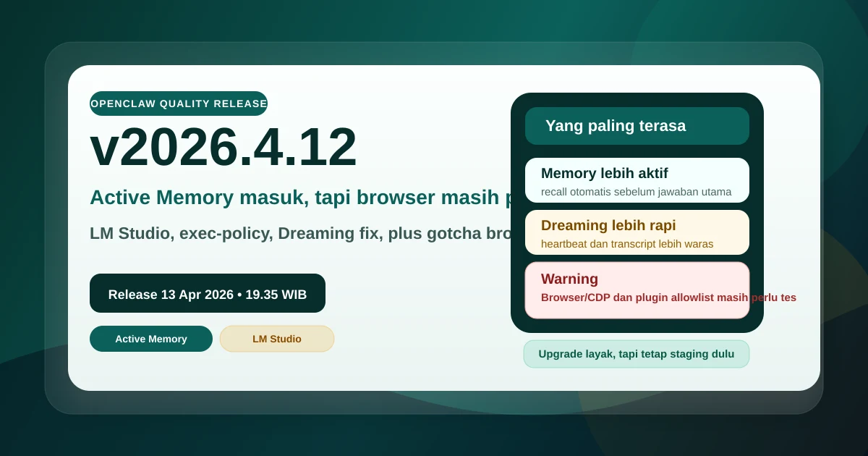The image size is (868, 456).
Task: Enable the Warning notice visibility
Action: pos(637,289)
